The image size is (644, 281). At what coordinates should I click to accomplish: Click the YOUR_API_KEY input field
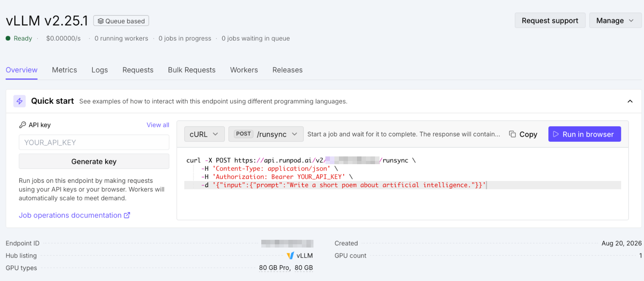(x=94, y=142)
